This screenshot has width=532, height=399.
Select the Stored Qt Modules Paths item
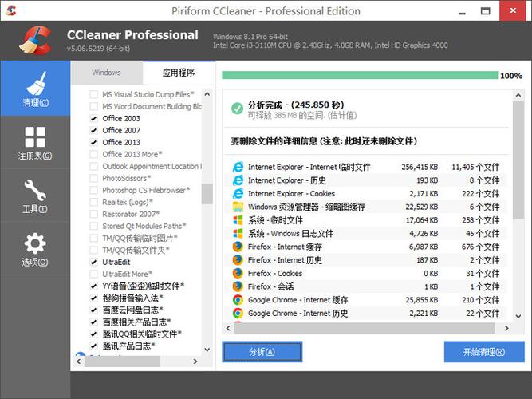[144, 226]
